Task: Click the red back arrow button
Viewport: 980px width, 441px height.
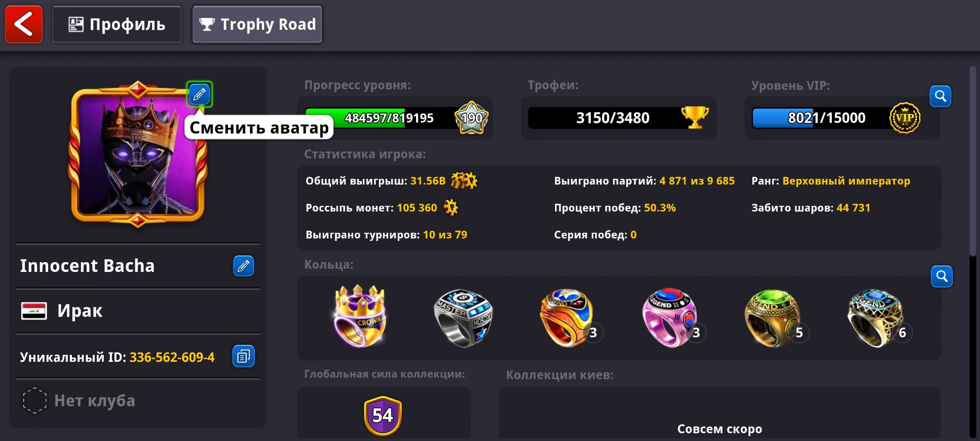Action: (x=24, y=24)
